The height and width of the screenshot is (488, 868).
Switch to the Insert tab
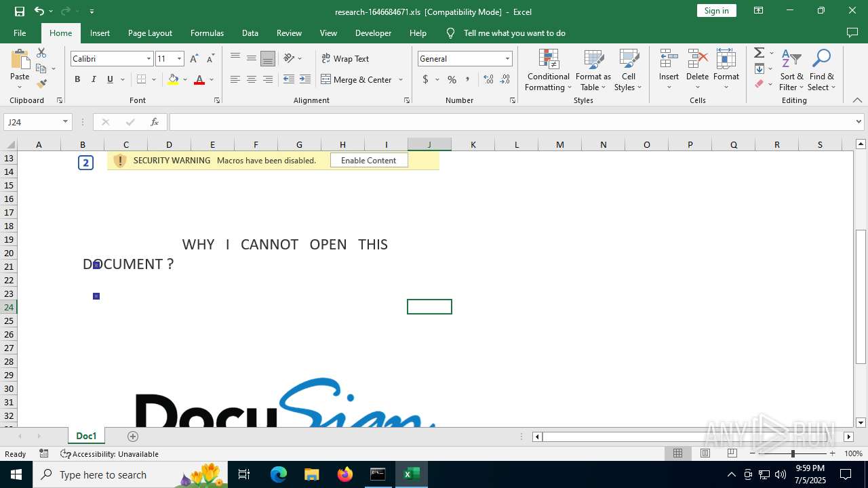point(100,33)
